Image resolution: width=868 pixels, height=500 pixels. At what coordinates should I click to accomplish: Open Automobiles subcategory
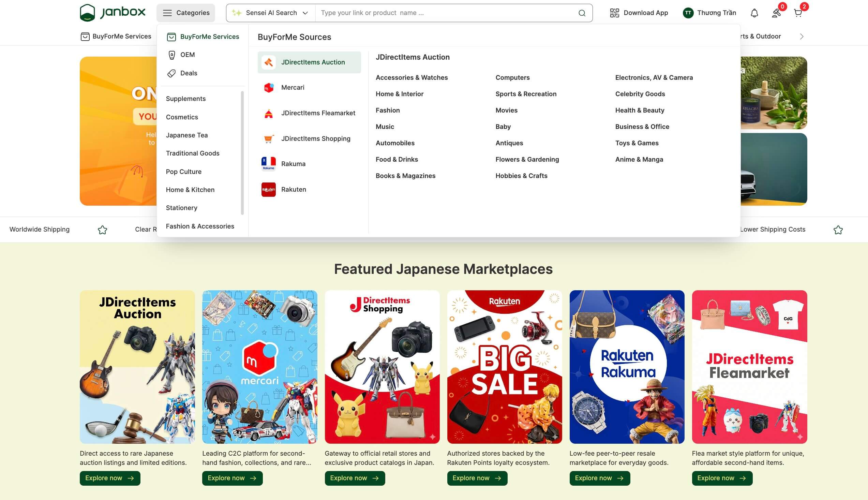[x=395, y=143]
